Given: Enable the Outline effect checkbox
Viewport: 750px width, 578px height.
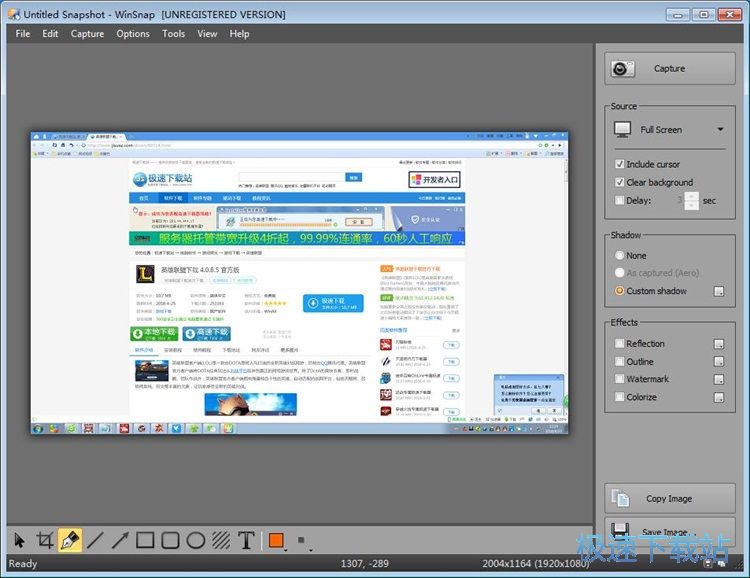Looking at the screenshot, I should 619,361.
